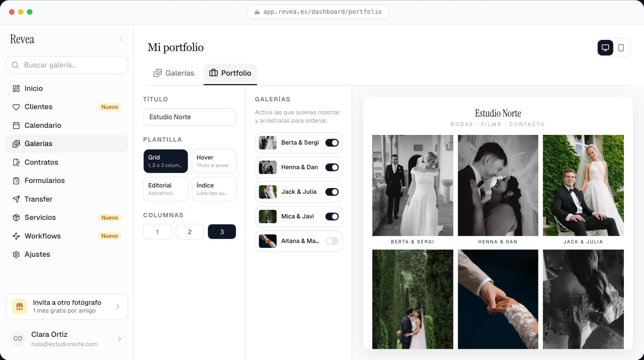The image size is (644, 360).
Task: Disable the Henna & Dan gallery toggle
Action: tap(332, 167)
